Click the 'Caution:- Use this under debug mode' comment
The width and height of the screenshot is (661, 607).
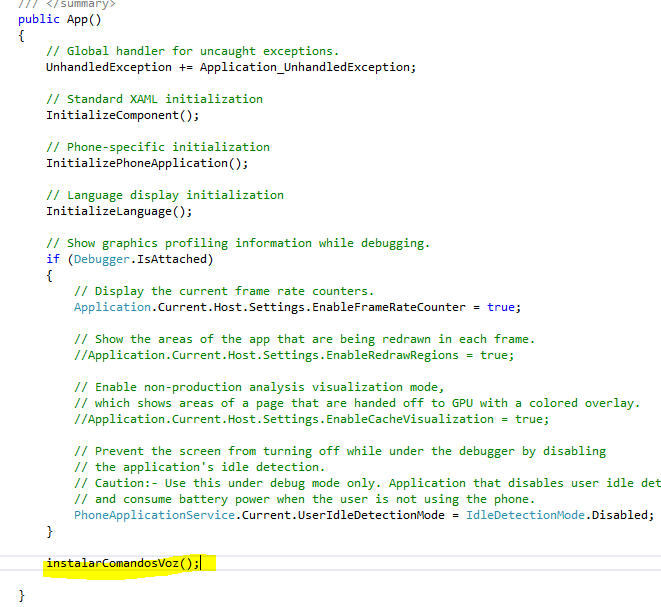(367, 484)
